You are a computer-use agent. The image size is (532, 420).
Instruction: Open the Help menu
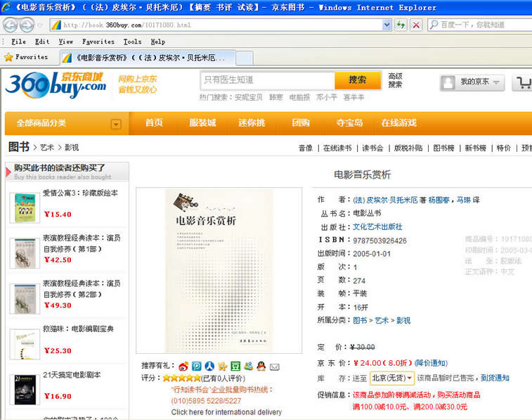pyautogui.click(x=158, y=42)
